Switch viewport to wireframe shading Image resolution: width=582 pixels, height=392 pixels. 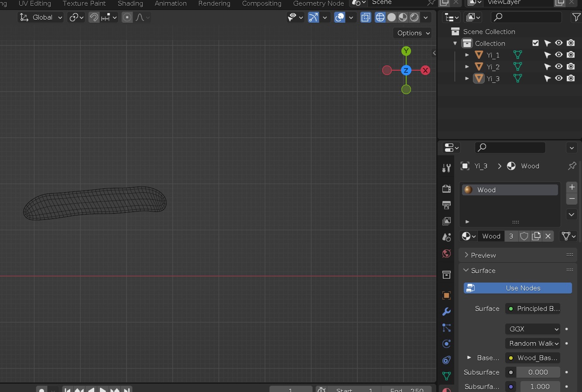[380, 17]
